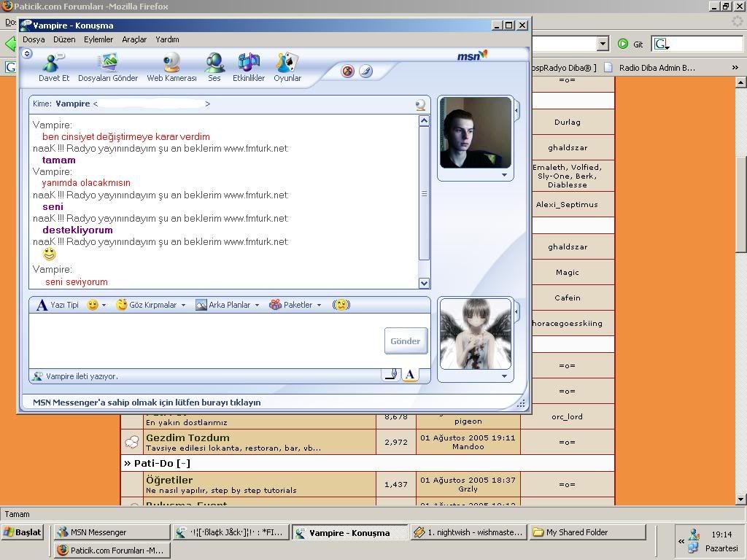
Task: Switch to text typing mode
Action: pyautogui.click(x=410, y=375)
